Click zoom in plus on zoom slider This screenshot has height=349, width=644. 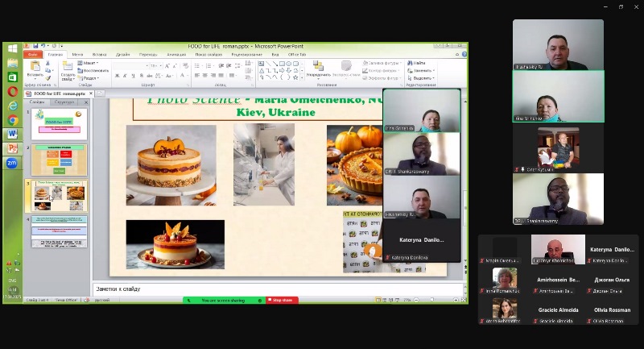[456, 300]
